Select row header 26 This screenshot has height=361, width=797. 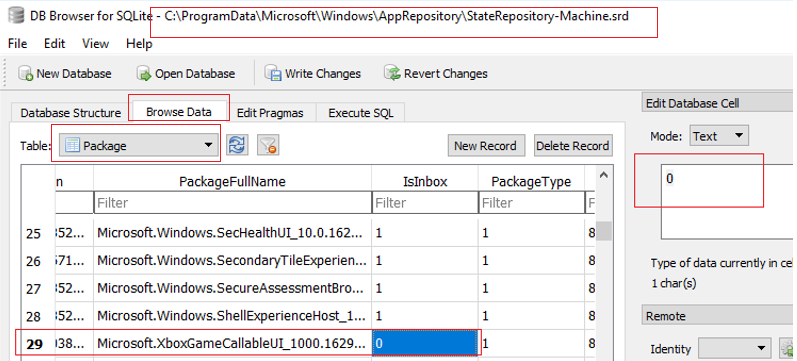pyautogui.click(x=34, y=261)
